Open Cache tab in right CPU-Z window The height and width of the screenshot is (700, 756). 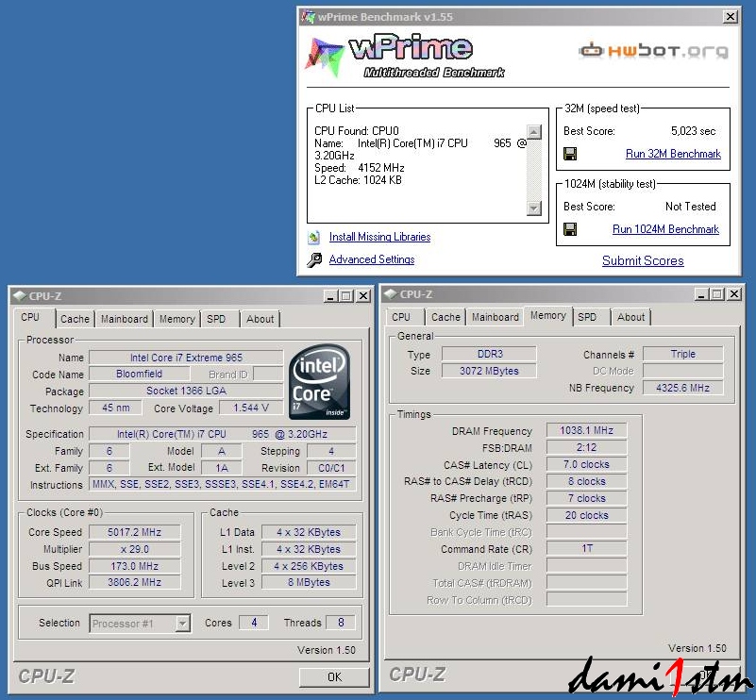click(x=445, y=317)
